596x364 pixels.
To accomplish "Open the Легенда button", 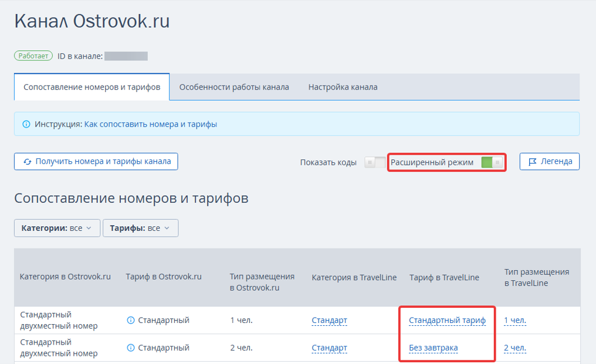I will point(549,162).
